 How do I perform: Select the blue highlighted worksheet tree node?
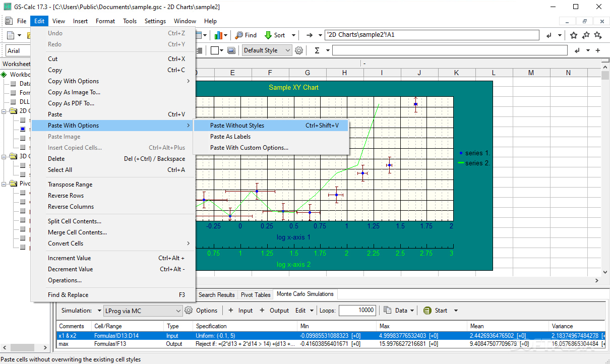tap(23, 129)
